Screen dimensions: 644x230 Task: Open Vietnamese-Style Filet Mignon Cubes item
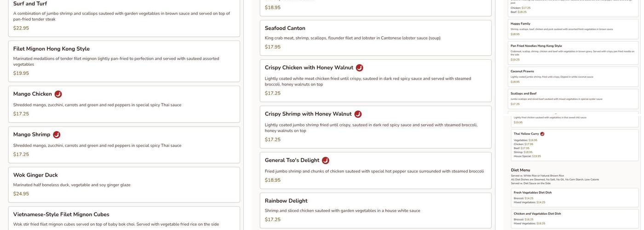tap(61, 214)
